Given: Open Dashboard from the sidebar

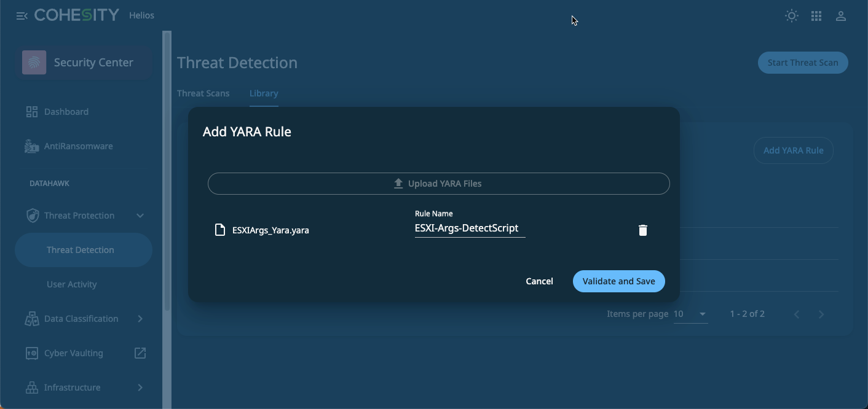Looking at the screenshot, I should (x=66, y=112).
